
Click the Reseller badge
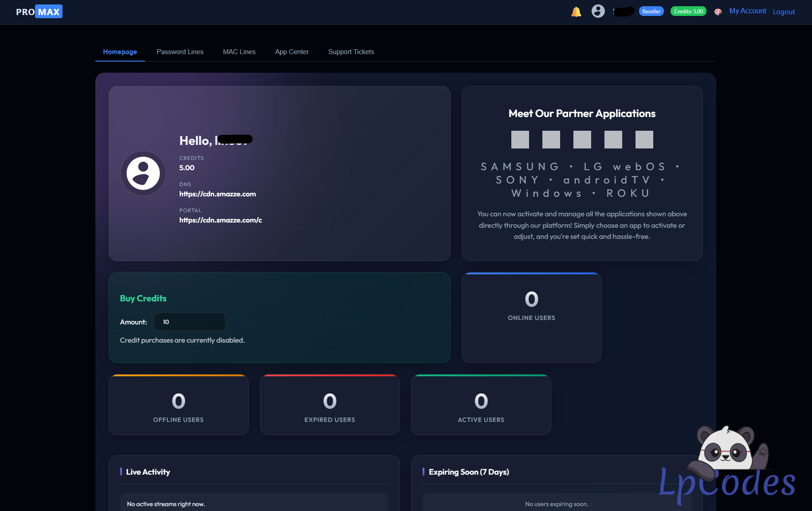click(x=651, y=12)
